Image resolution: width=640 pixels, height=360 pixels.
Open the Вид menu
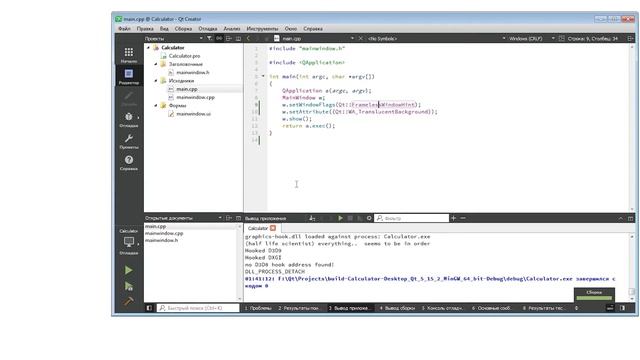(x=164, y=29)
